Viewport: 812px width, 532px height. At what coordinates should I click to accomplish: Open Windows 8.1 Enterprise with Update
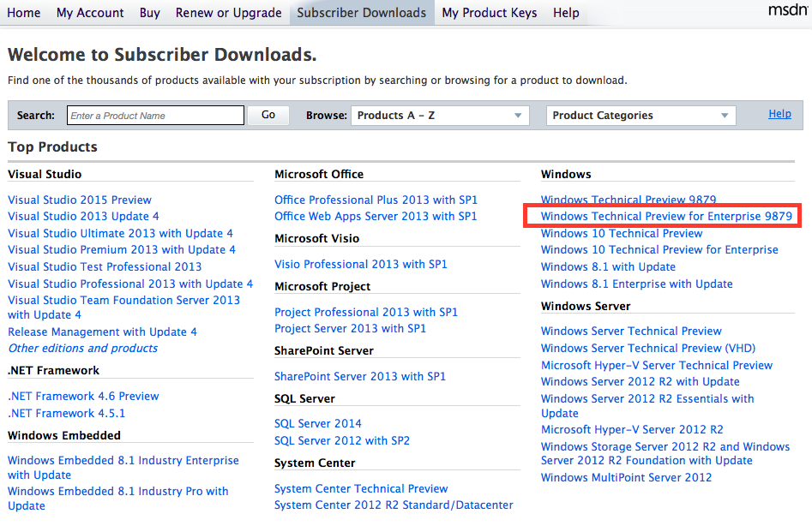(x=637, y=284)
